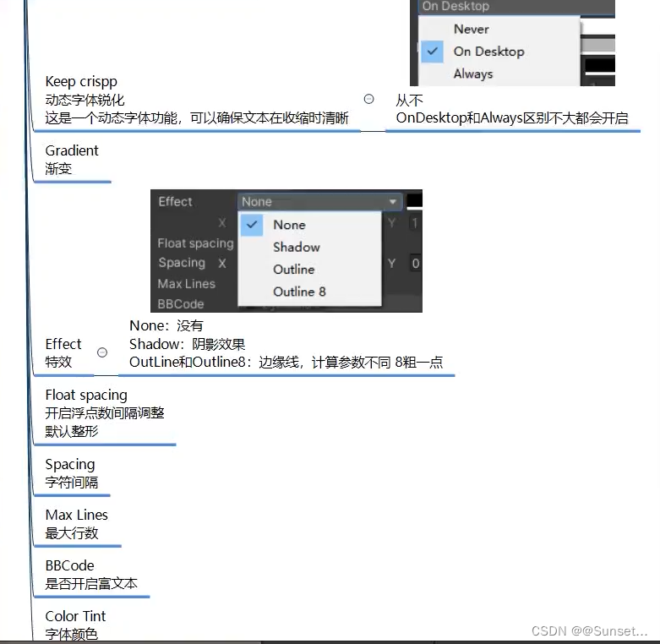Image resolution: width=660 pixels, height=644 pixels.
Task: Click Spacing label in inspector image
Action: [182, 263]
